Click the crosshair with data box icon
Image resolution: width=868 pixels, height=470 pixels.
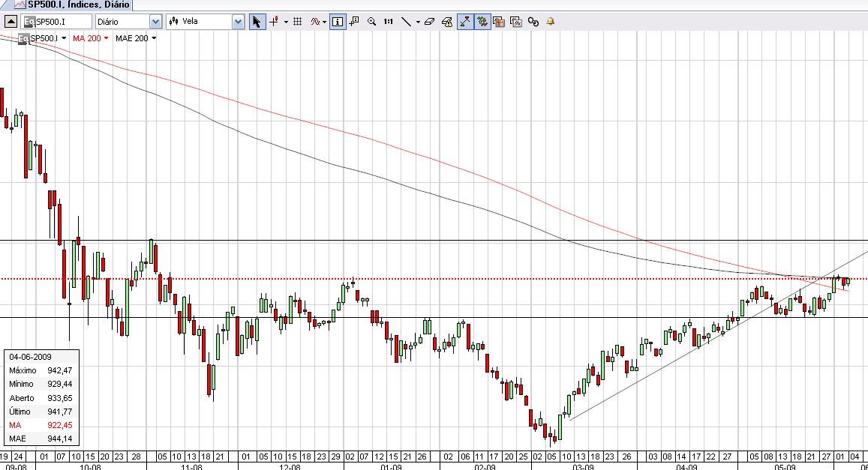tap(354, 22)
